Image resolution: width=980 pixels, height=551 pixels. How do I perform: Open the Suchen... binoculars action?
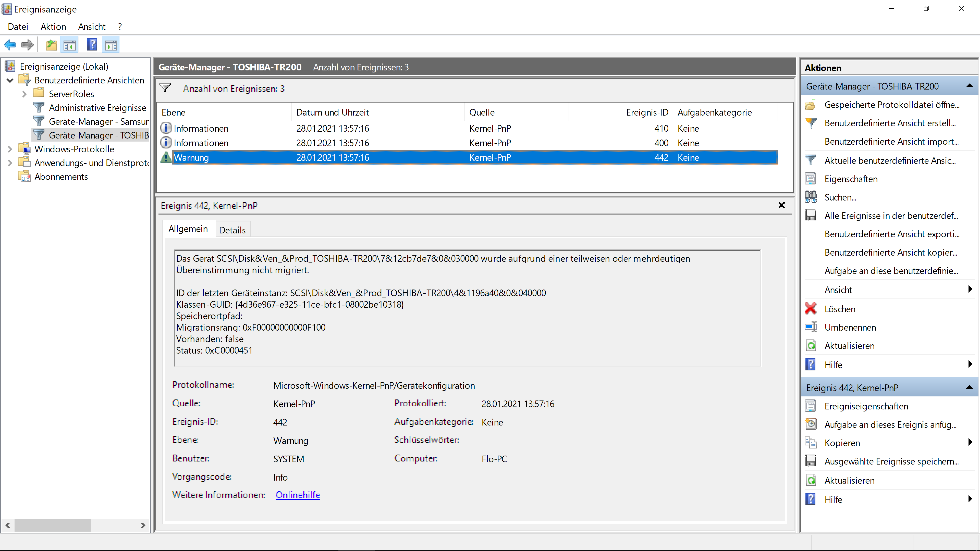point(840,197)
